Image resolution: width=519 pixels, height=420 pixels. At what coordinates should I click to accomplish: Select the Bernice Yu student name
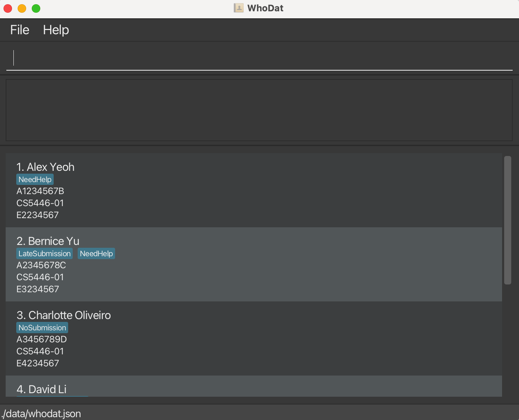48,241
